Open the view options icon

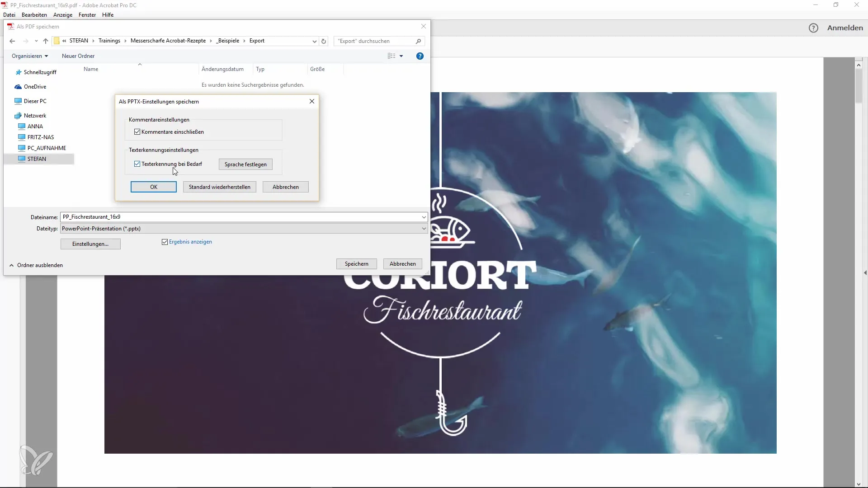392,56
